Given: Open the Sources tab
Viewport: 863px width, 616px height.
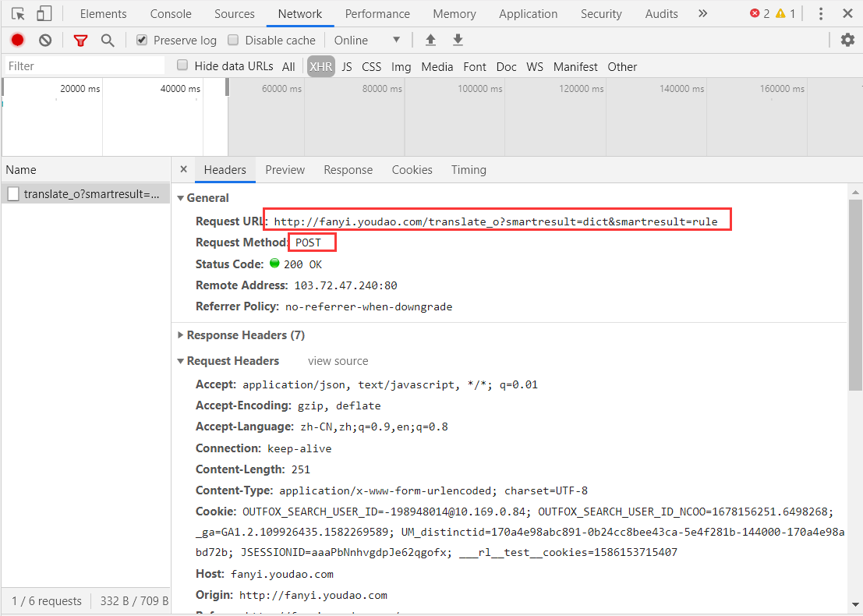Looking at the screenshot, I should click(x=235, y=14).
